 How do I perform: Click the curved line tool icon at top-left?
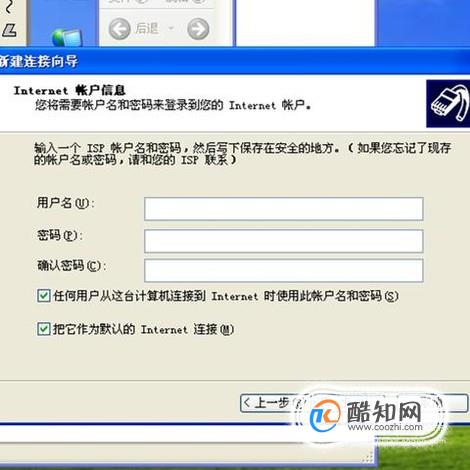(9, 7)
